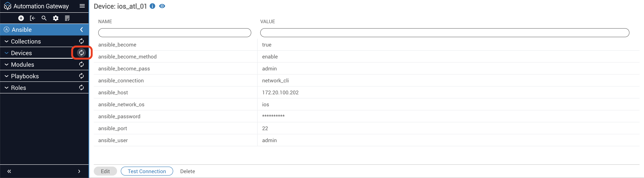Refresh the Playbooks list
This screenshot has width=644, height=178.
click(81, 76)
